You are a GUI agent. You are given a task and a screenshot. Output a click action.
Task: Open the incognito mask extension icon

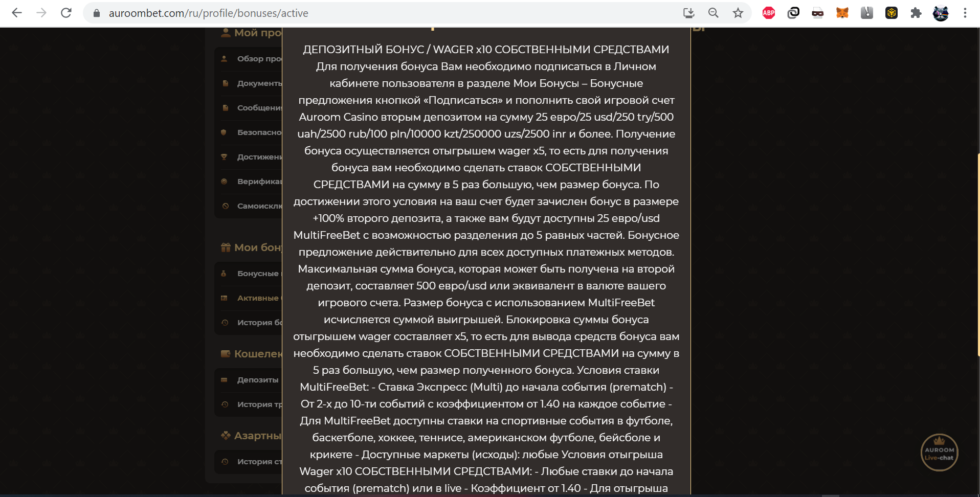point(818,13)
